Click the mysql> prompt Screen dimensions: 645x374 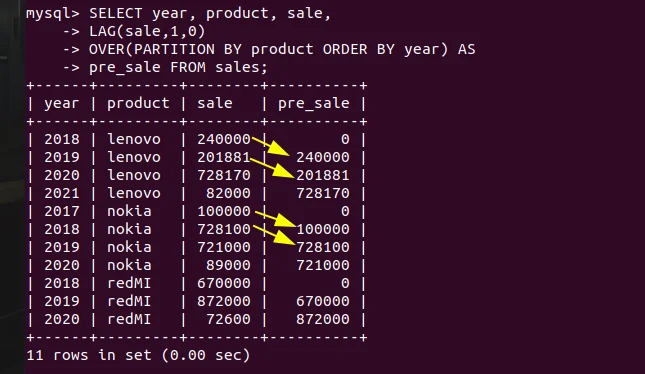pos(53,14)
